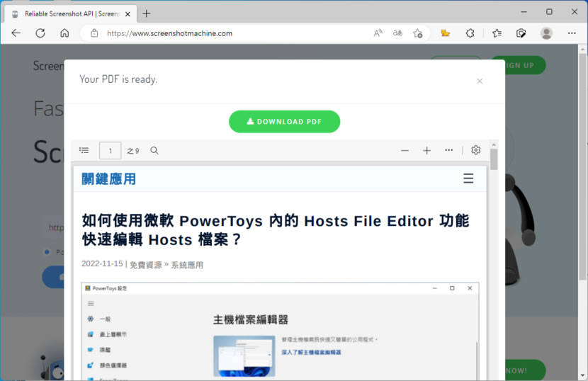Show the Favorites list panel
The height and width of the screenshot is (381, 588).
[x=497, y=33]
